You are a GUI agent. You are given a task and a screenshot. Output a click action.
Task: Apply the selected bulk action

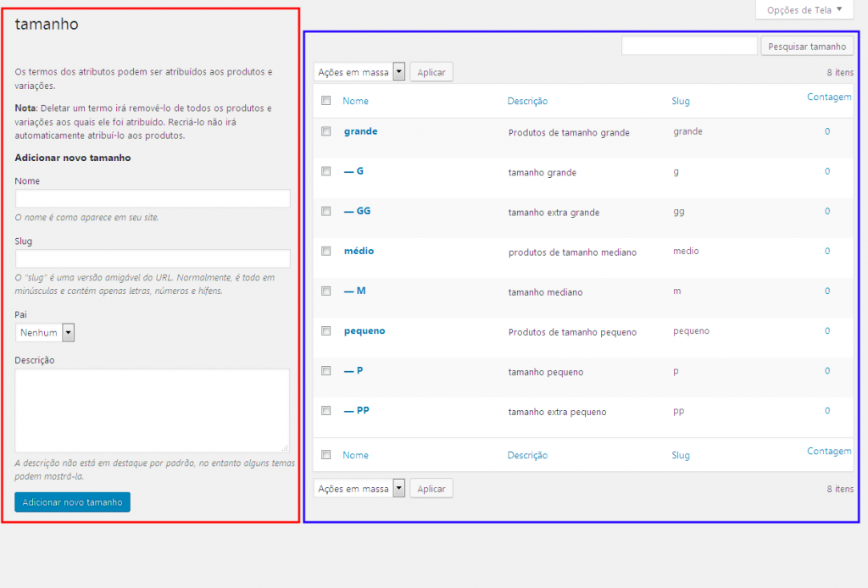[x=431, y=71]
